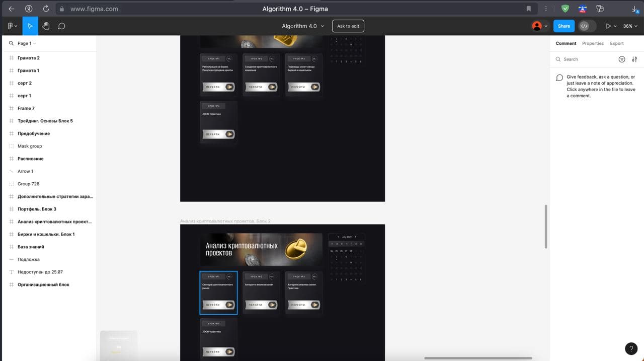
Task: Open the help question mark button
Action: click(x=631, y=348)
